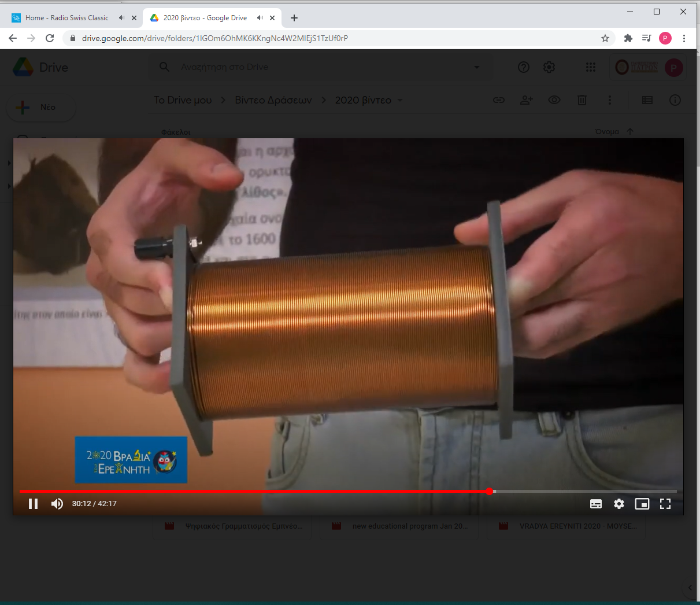Show details info panel icon
Image resolution: width=700 pixels, height=605 pixels.
click(x=675, y=100)
